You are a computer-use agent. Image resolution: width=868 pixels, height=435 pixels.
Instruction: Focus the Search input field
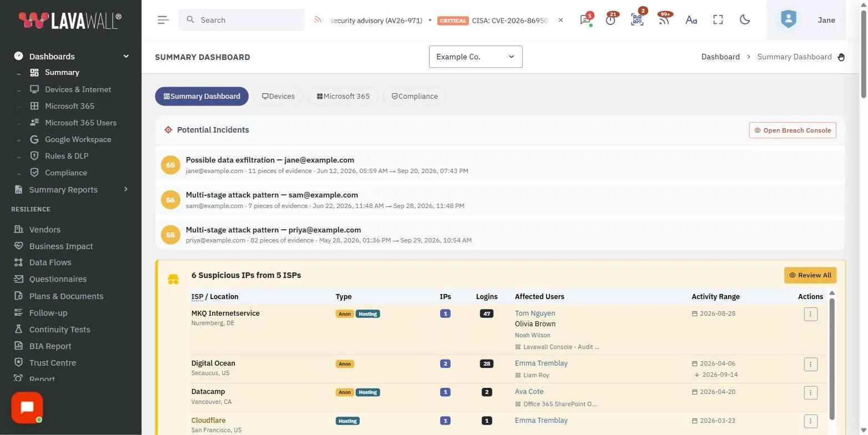(x=241, y=20)
